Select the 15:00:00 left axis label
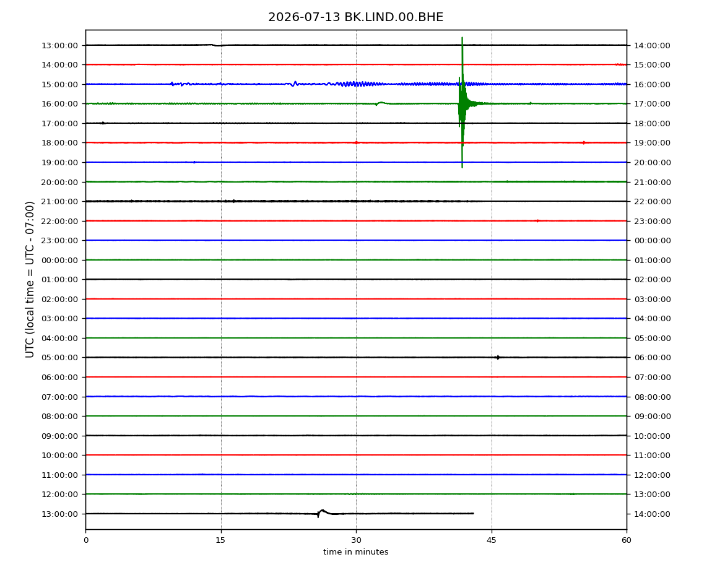This screenshot has height=588, width=712. 60,84
